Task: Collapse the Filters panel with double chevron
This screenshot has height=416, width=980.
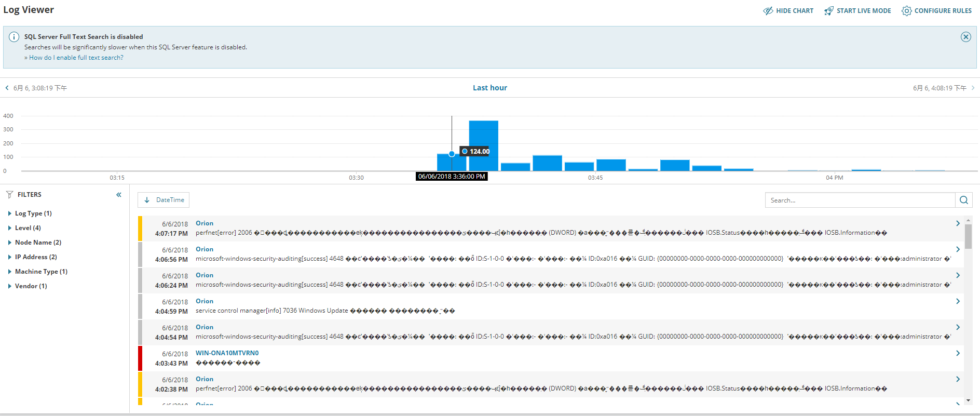Action: (x=119, y=195)
